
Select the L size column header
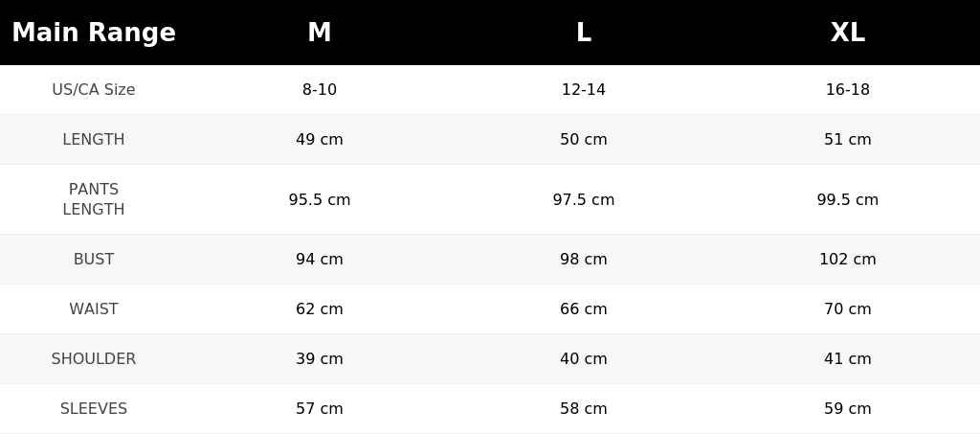tap(583, 33)
